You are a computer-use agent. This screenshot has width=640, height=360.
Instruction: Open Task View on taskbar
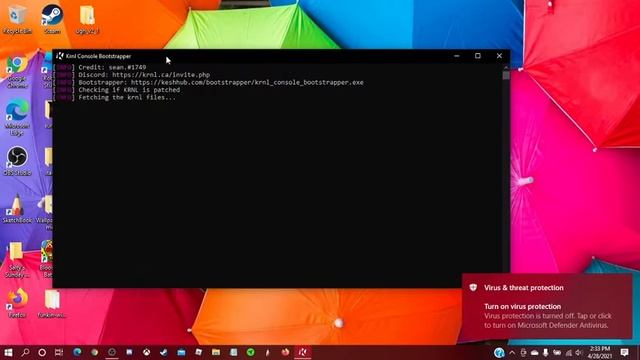(x=59, y=352)
